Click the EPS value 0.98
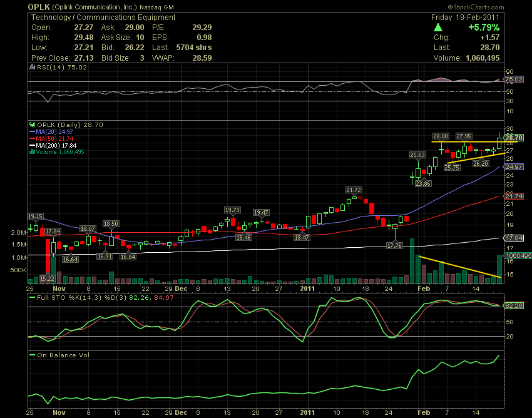Viewport: 532px width, 418px height. [x=204, y=38]
